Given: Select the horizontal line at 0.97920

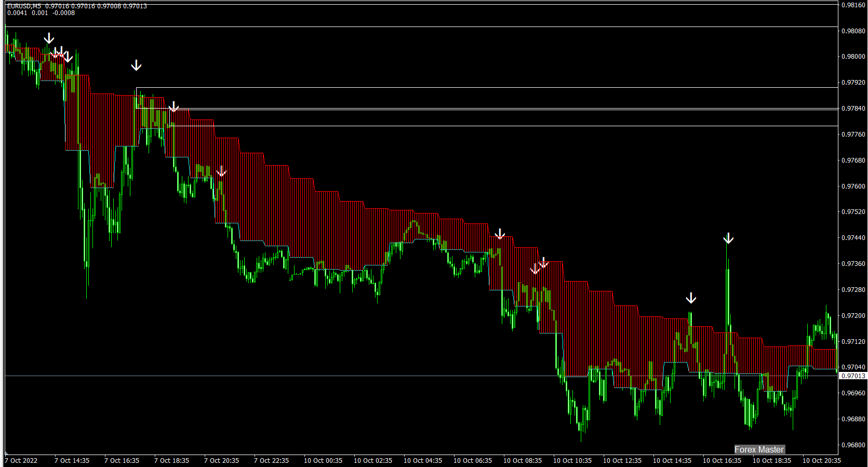Looking at the screenshot, I should [x=487, y=87].
